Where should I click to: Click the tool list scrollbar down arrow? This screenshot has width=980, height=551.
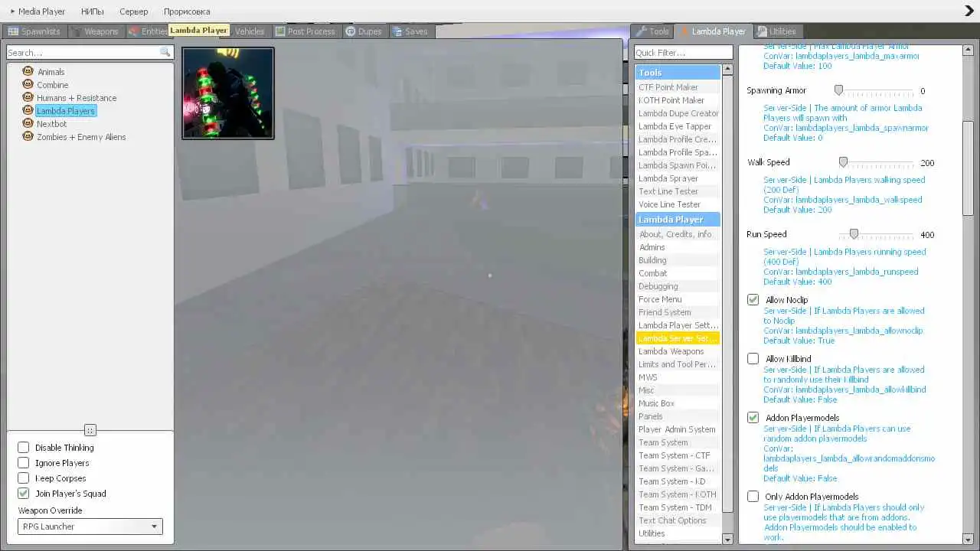[727, 540]
